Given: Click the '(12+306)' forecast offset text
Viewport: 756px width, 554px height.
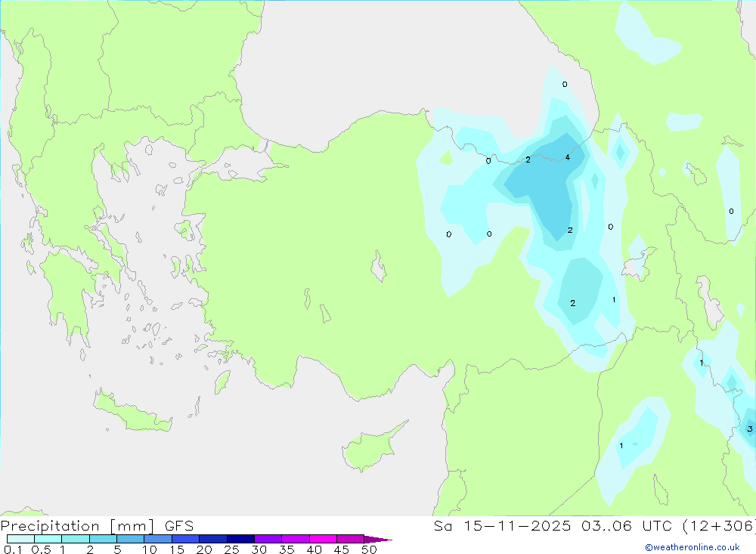Looking at the screenshot, I should coord(719,526).
